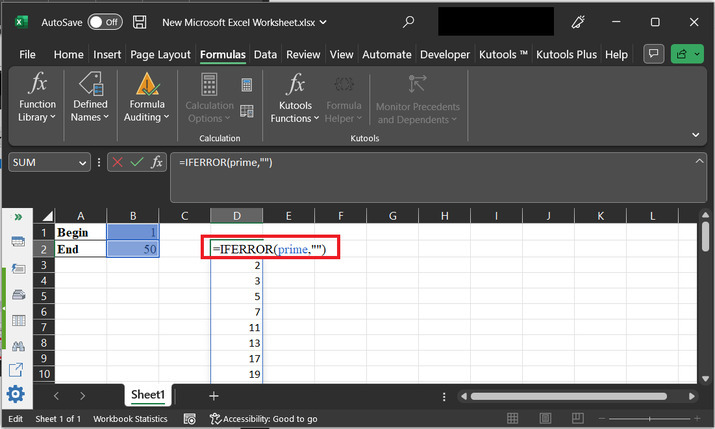Open the Automate tab
Image resolution: width=715 pixels, height=429 pixels.
pyautogui.click(x=387, y=55)
